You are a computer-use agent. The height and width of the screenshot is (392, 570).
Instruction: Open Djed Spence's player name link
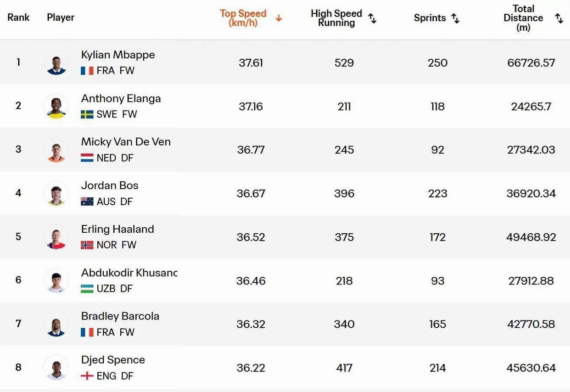pyautogui.click(x=113, y=360)
